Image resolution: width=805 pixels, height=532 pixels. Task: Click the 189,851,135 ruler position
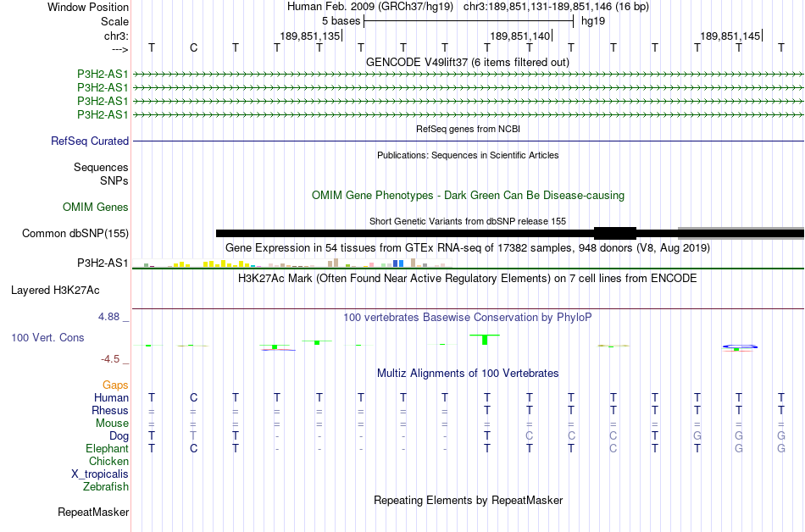coord(310,36)
